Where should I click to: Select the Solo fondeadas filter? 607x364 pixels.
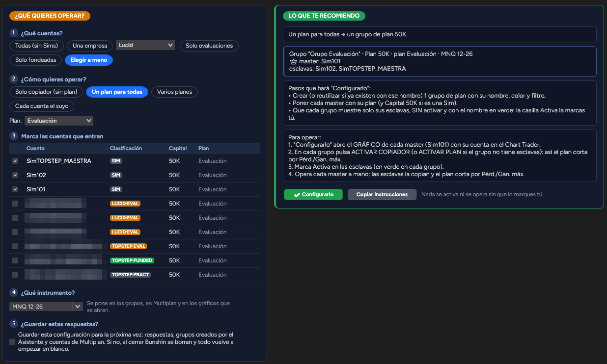point(36,60)
